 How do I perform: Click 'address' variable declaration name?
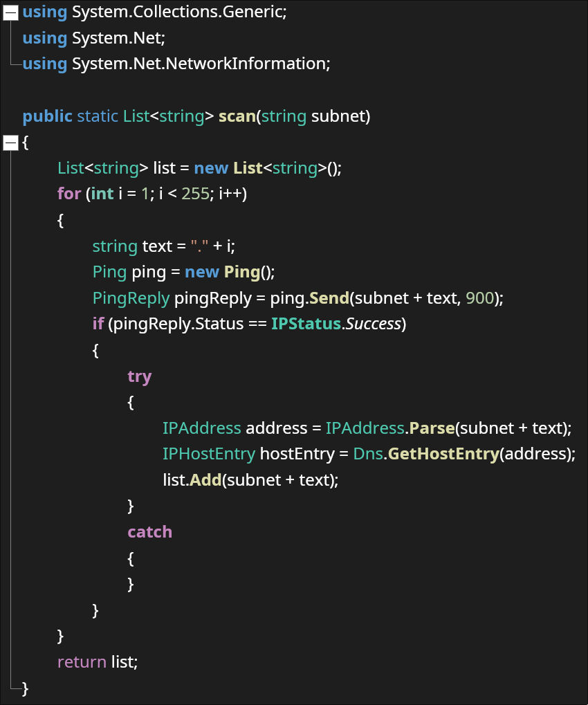[277, 428]
